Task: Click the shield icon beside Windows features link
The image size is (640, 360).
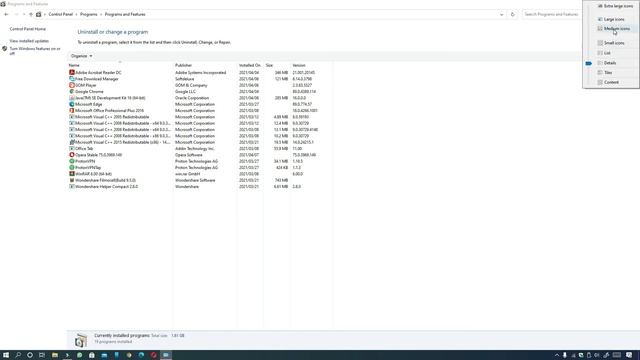Action: [4, 49]
